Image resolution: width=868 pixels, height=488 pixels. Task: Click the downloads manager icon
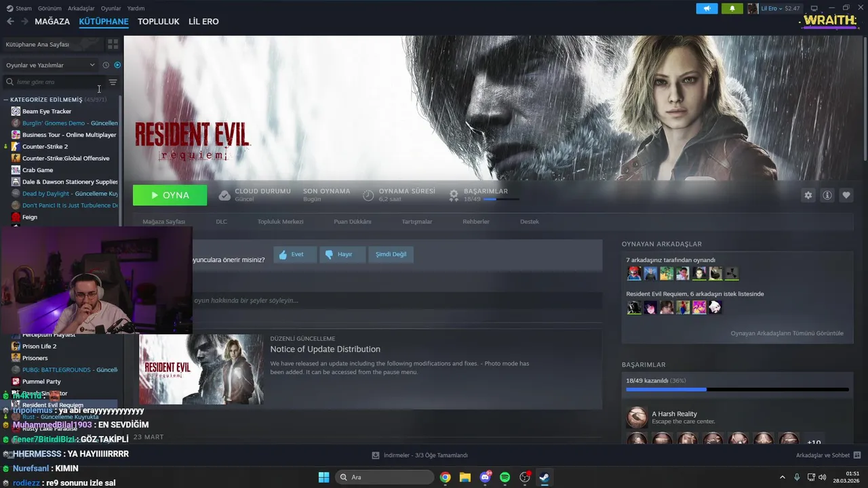(x=376, y=455)
